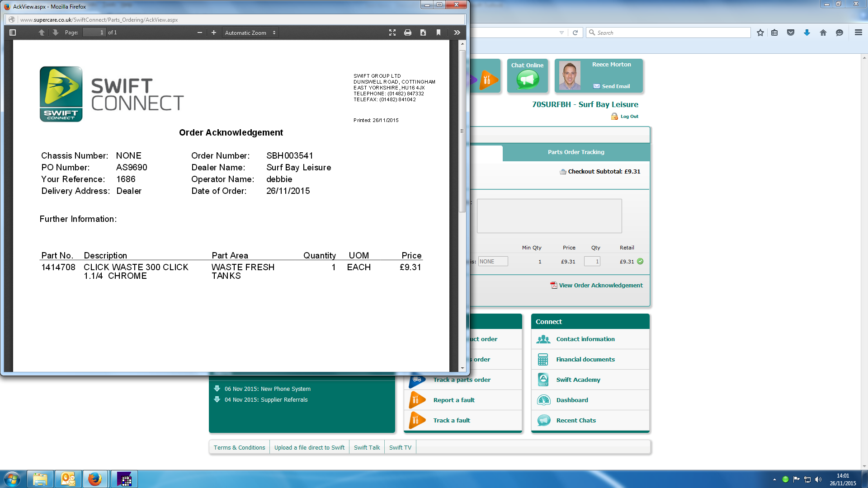Open Firefox from the Windows taskbar

95,479
